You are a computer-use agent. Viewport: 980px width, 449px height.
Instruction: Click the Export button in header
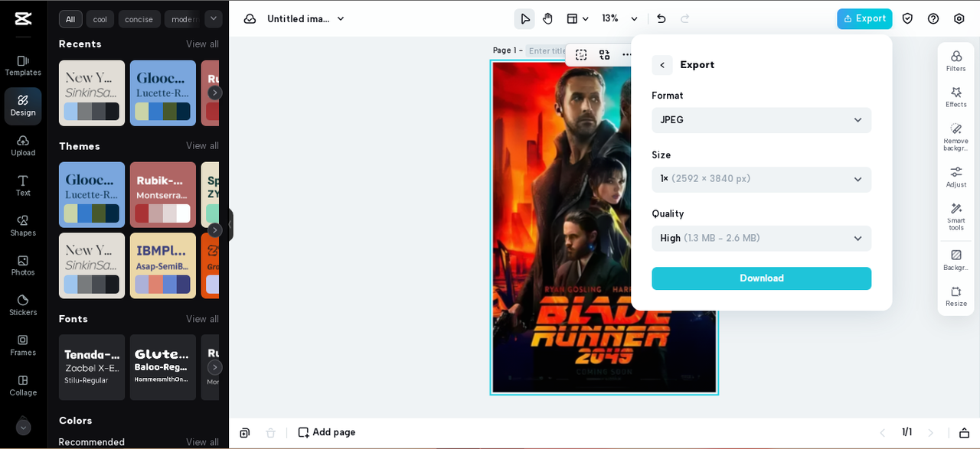tap(864, 18)
